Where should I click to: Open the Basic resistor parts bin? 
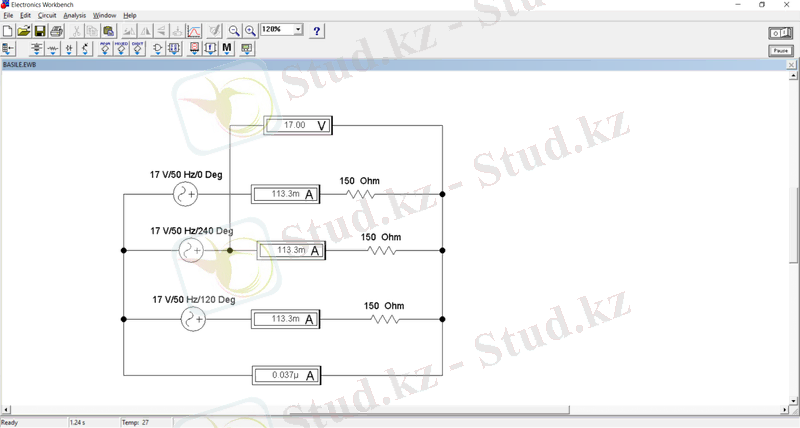click(53, 48)
